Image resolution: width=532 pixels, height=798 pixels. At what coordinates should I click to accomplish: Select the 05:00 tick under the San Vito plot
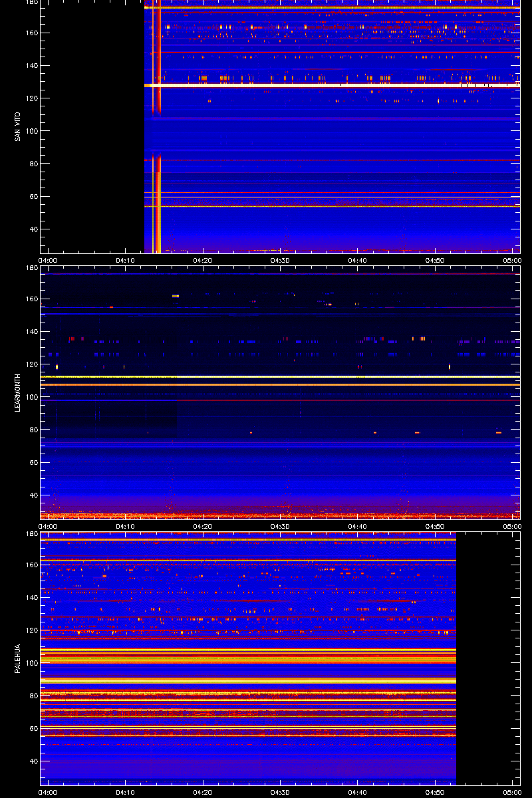click(512, 261)
